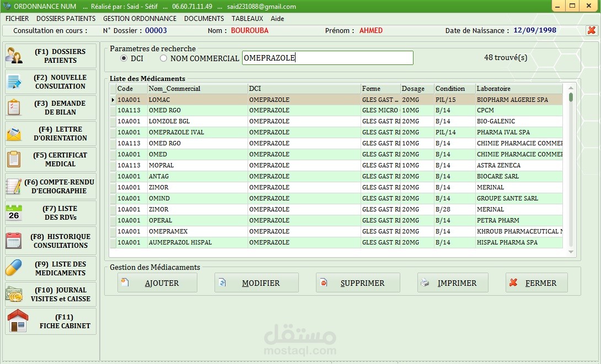
Task: Click the BIOPHARM ALGERIE SPA cell
Action: (519, 100)
